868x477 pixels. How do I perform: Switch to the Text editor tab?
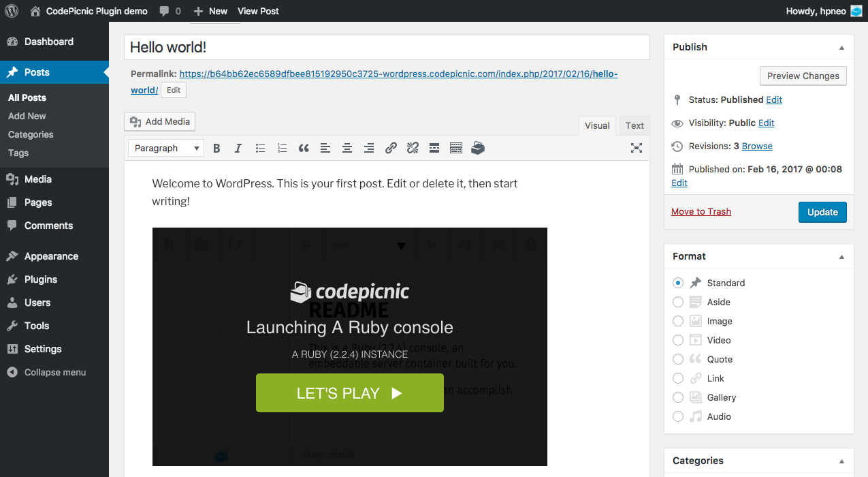pyautogui.click(x=634, y=125)
